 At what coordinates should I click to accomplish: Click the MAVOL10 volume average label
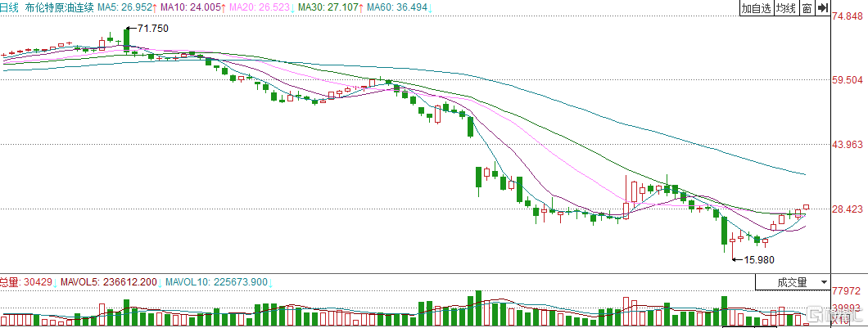217,282
